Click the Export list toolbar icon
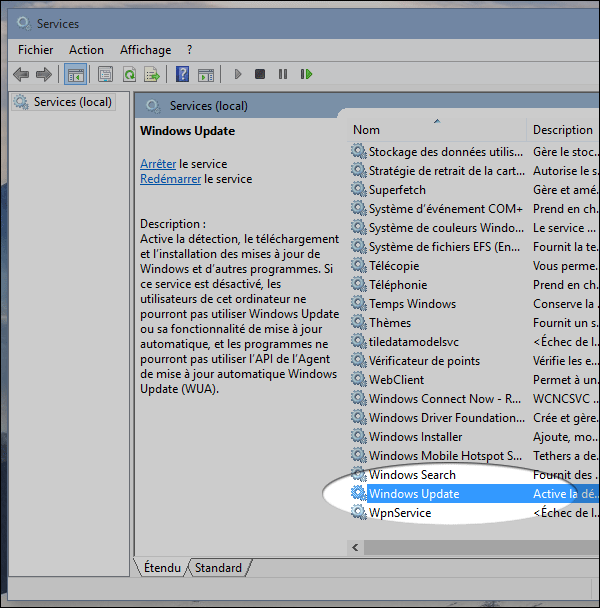600x608 pixels. pyautogui.click(x=152, y=74)
